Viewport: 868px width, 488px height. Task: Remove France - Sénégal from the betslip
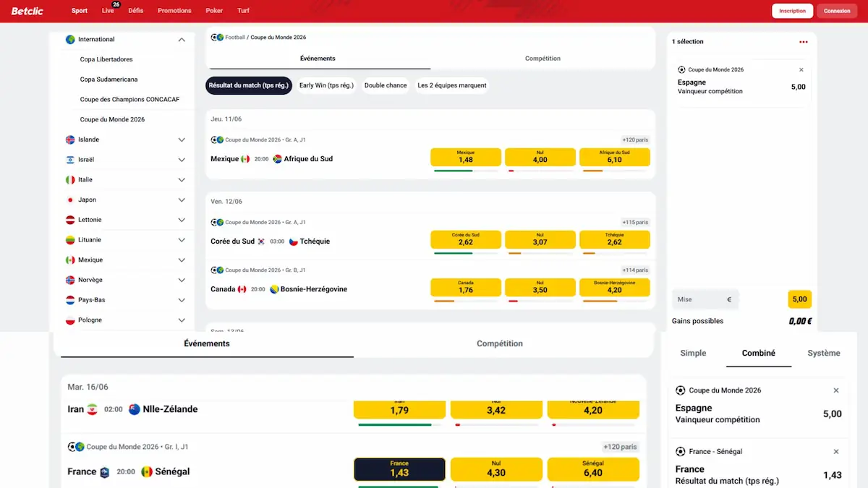tap(836, 451)
